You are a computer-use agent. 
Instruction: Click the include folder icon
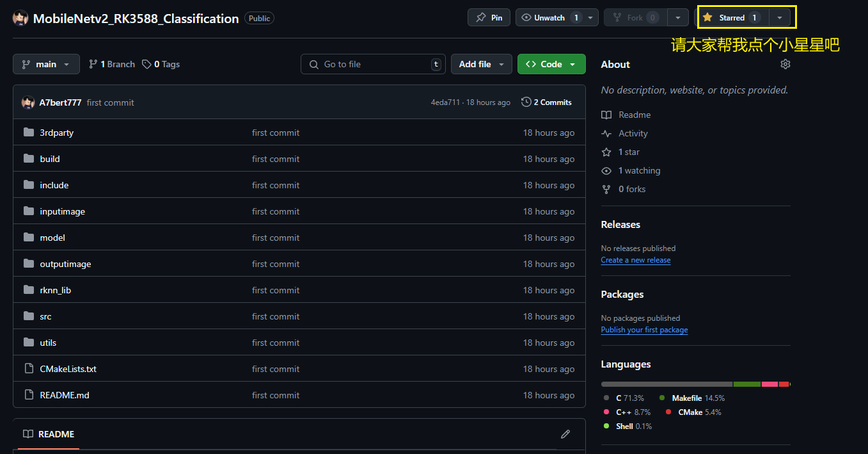29,185
